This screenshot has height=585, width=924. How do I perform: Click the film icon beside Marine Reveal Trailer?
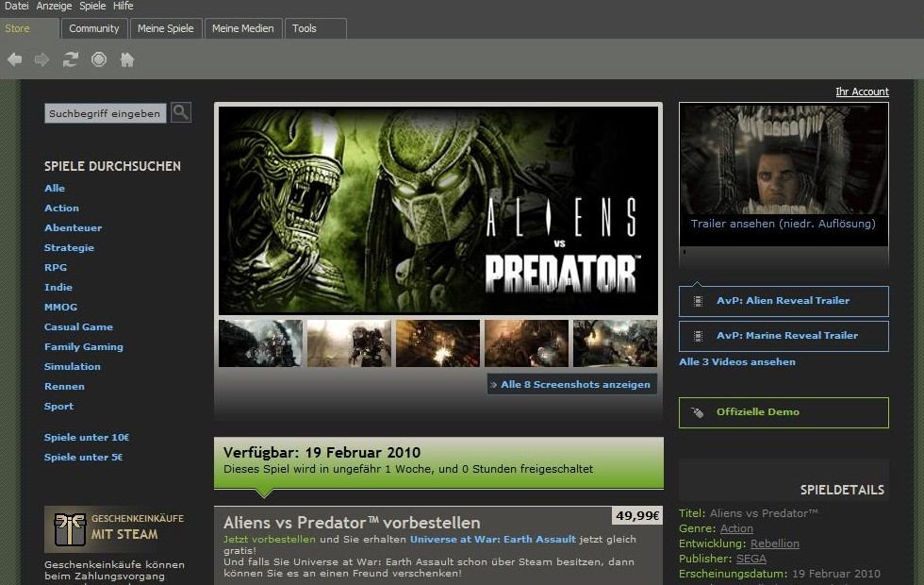[x=699, y=336]
